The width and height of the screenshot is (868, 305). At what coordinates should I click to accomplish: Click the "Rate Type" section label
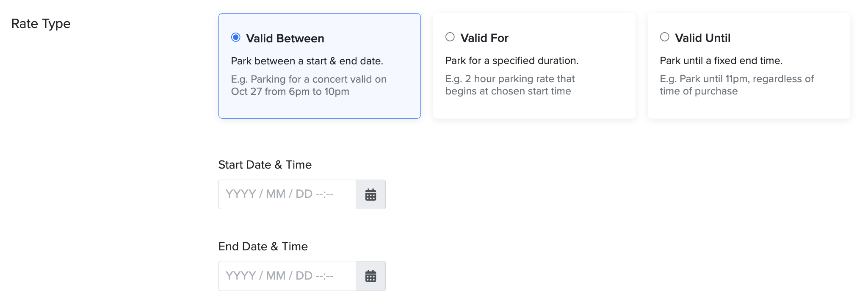point(41,24)
